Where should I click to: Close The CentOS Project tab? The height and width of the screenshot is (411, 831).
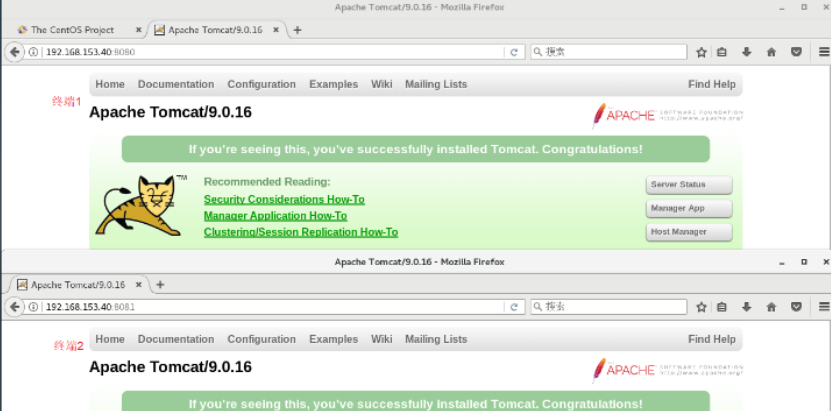138,30
